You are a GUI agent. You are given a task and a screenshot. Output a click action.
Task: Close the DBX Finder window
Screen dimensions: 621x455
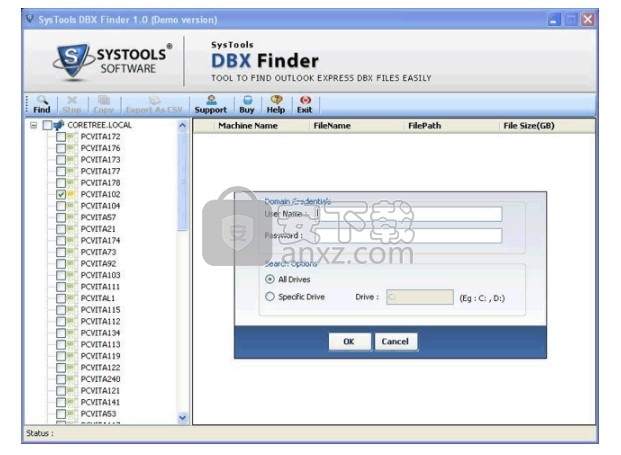[588, 19]
